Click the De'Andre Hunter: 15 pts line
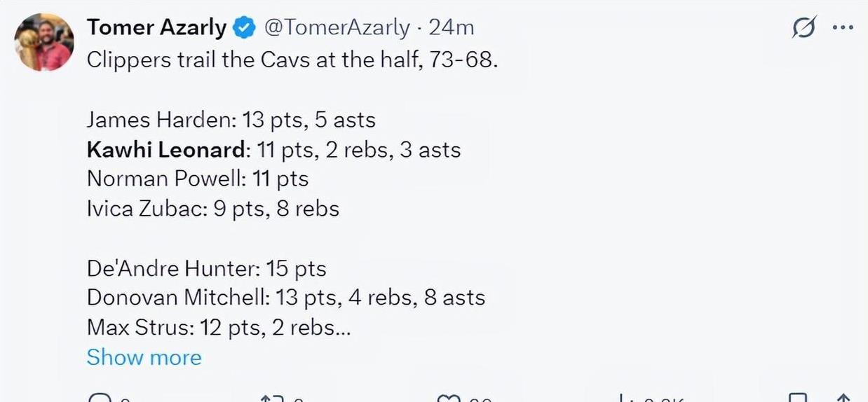This screenshot has width=868, height=402. (206, 268)
